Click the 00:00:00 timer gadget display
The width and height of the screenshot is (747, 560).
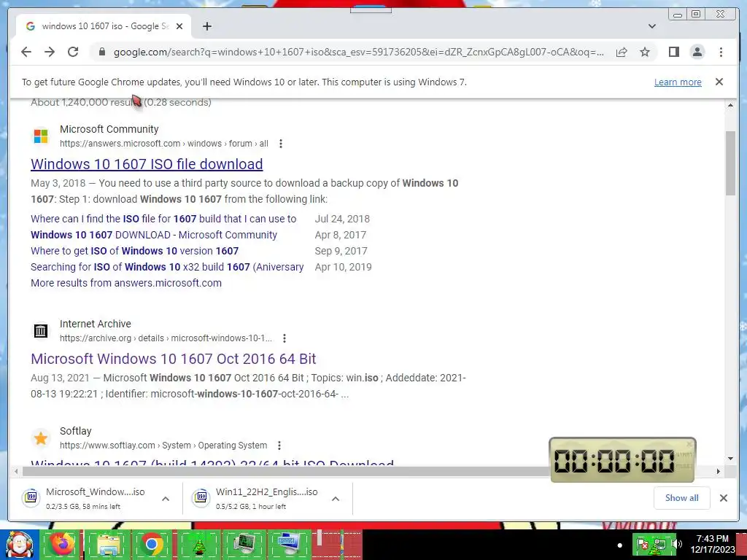click(x=614, y=461)
